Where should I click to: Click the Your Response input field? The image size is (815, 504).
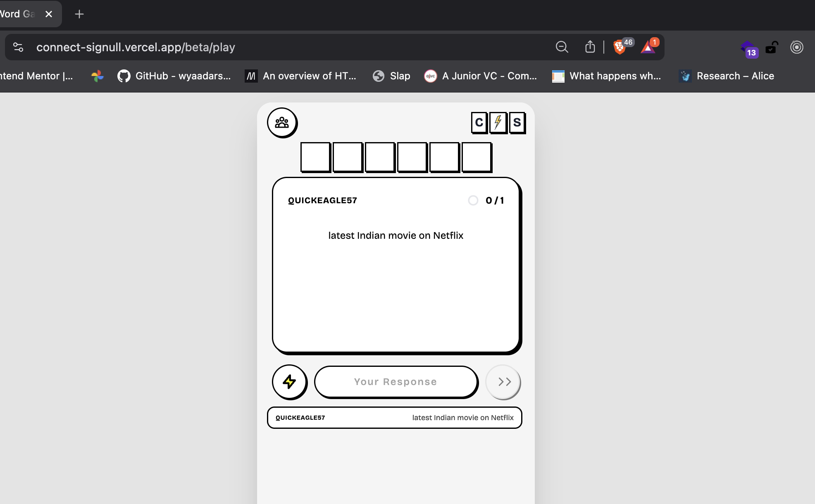point(396,382)
